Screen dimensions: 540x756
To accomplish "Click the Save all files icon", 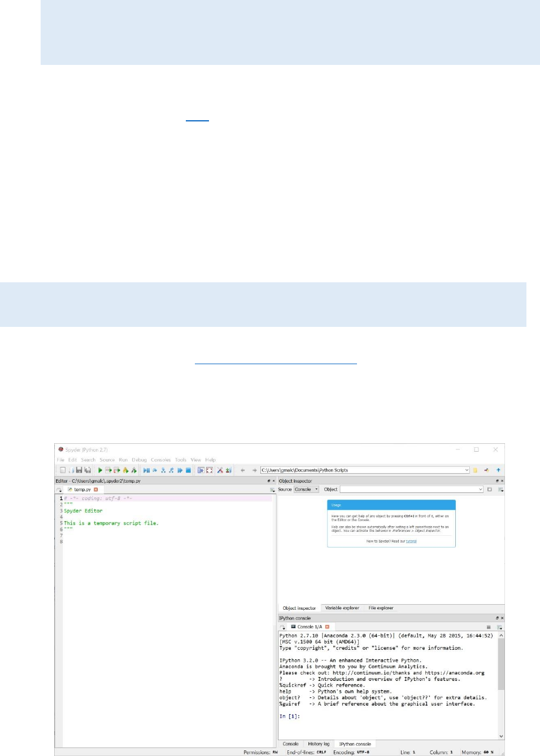I will pos(88,470).
